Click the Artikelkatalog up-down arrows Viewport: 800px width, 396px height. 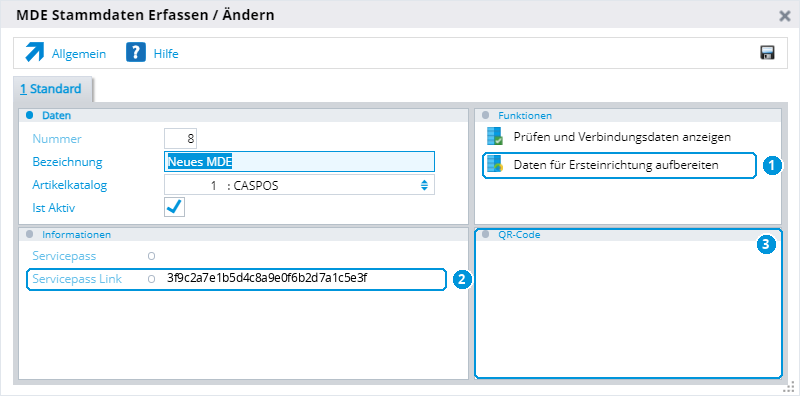coord(424,186)
